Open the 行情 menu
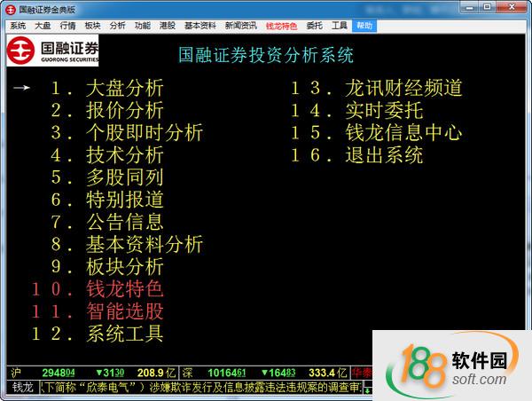The height and width of the screenshot is (401, 532). point(67,26)
